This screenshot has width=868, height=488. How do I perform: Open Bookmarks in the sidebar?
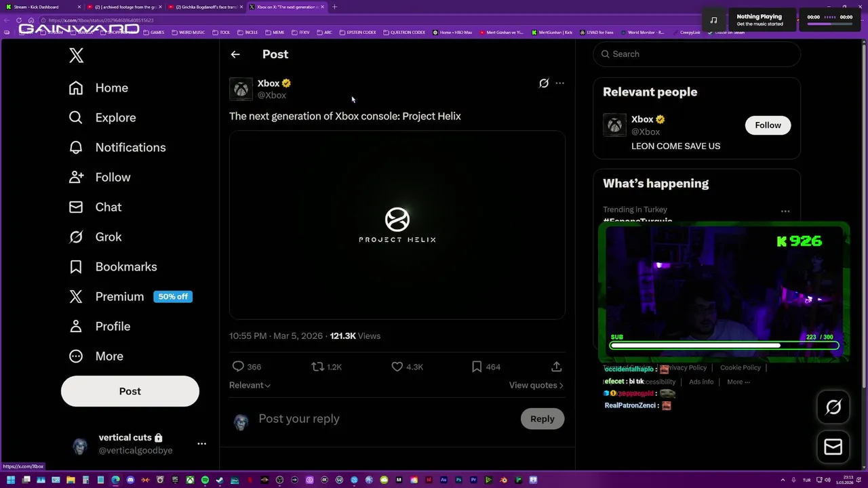pos(113,267)
